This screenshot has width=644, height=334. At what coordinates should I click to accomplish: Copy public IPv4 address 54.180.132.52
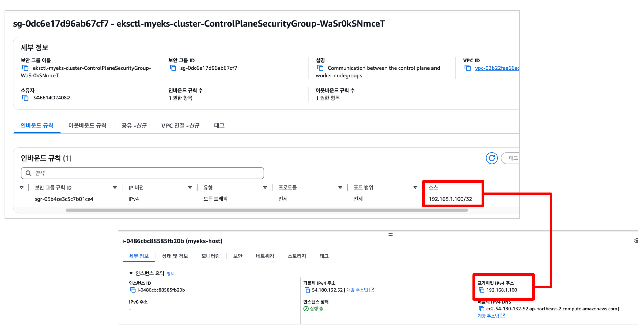tap(307, 290)
